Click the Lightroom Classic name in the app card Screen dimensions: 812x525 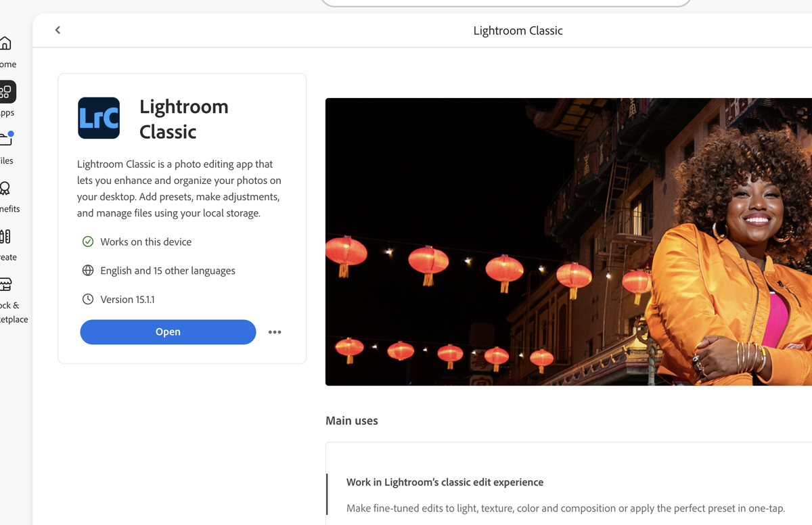(183, 119)
